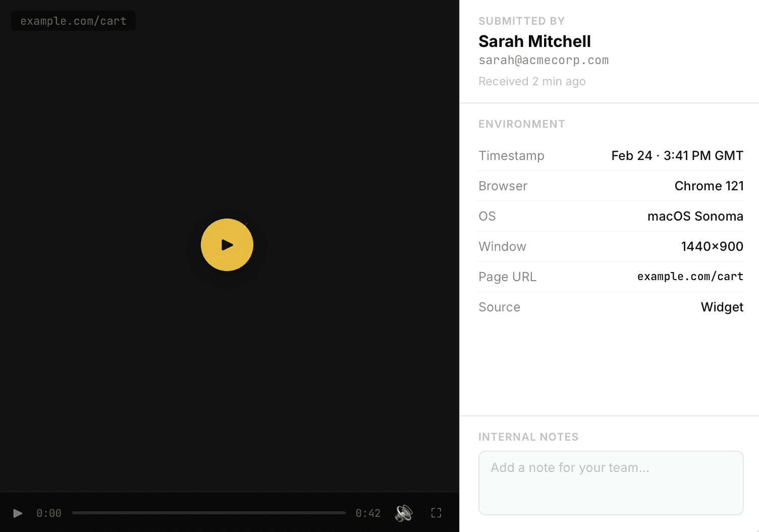759x532 pixels.
Task: Click the example.com/cart URL badge overlay
Action: [x=73, y=21]
